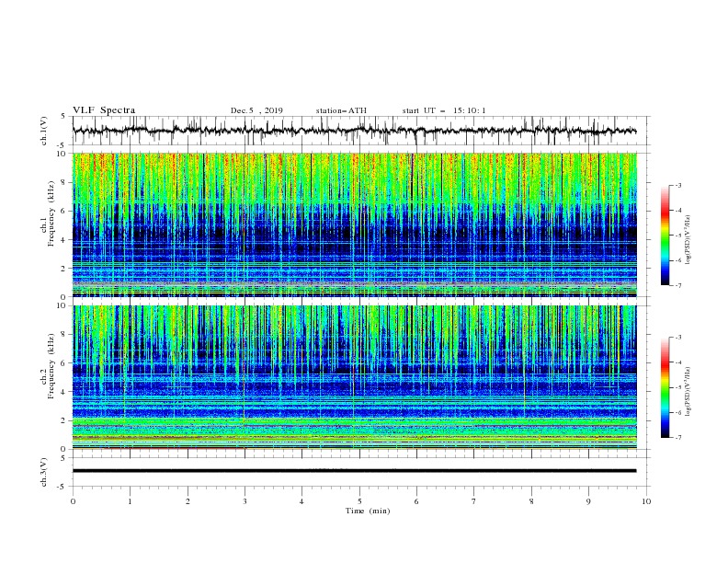Click the '-3' label on ch.2 color bar
The height and width of the screenshot is (563, 728).
(677, 338)
